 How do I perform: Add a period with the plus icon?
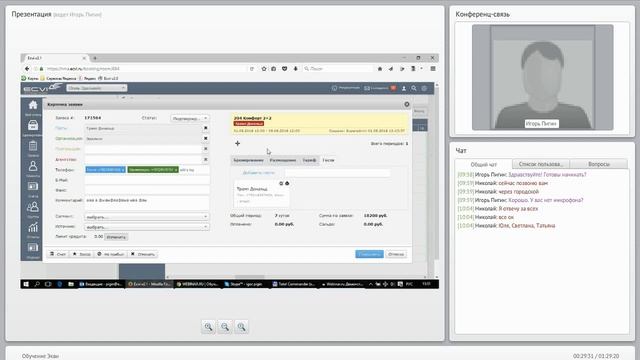pyautogui.click(x=238, y=143)
